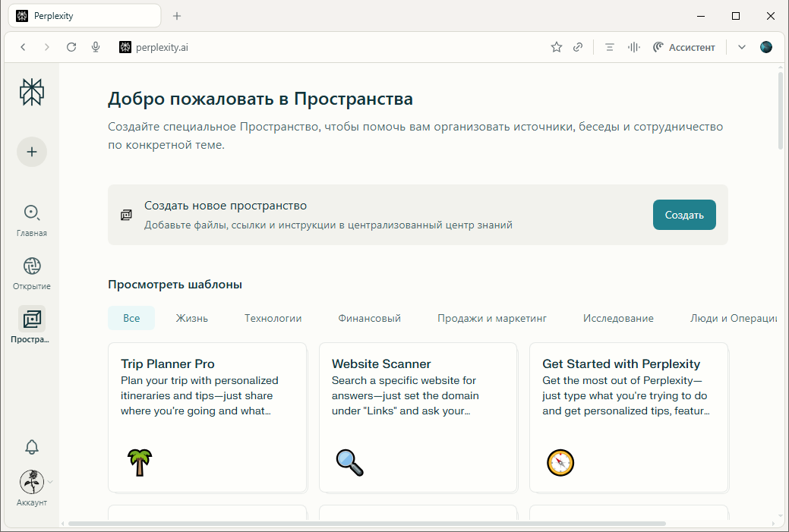Bookmark page with the star icon
The height and width of the screenshot is (532, 789).
pyautogui.click(x=557, y=47)
